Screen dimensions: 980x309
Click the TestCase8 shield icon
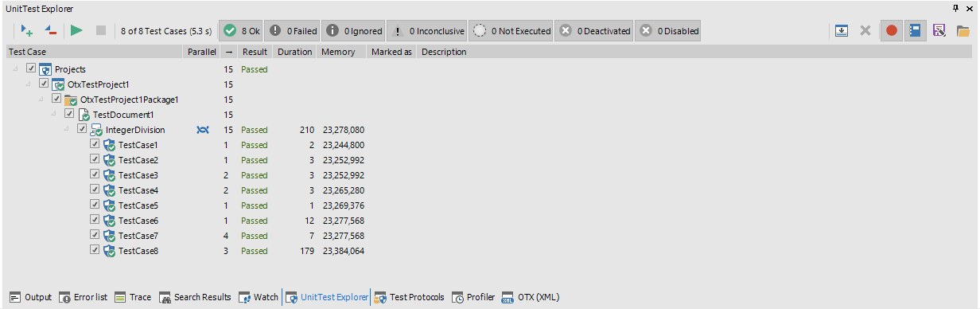pos(109,251)
